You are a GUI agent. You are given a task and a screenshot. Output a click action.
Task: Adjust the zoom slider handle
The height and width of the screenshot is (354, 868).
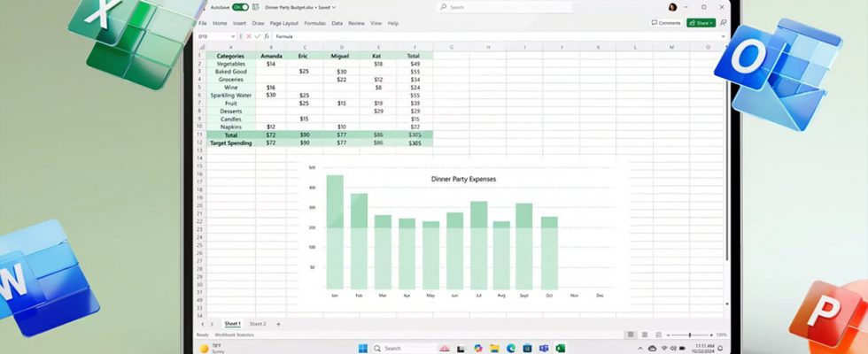coord(690,335)
